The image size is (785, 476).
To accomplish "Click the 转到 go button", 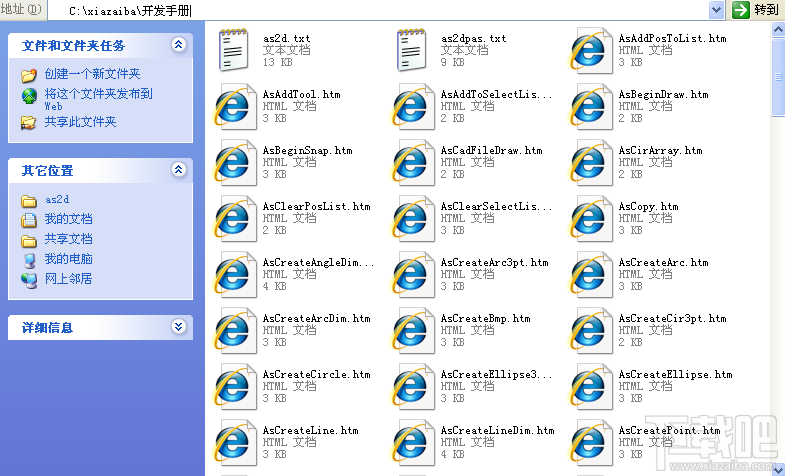I will [755, 10].
